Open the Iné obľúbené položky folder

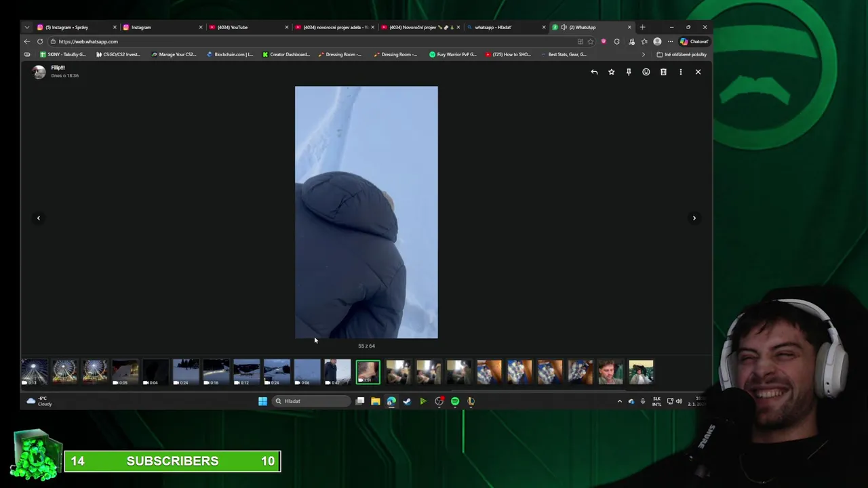click(x=682, y=54)
